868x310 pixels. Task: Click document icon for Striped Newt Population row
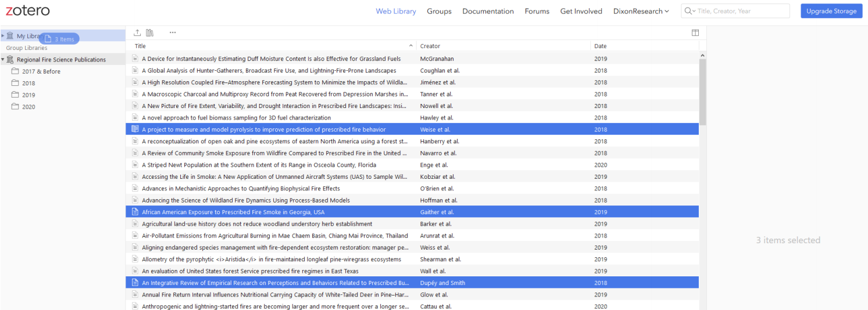coord(135,165)
